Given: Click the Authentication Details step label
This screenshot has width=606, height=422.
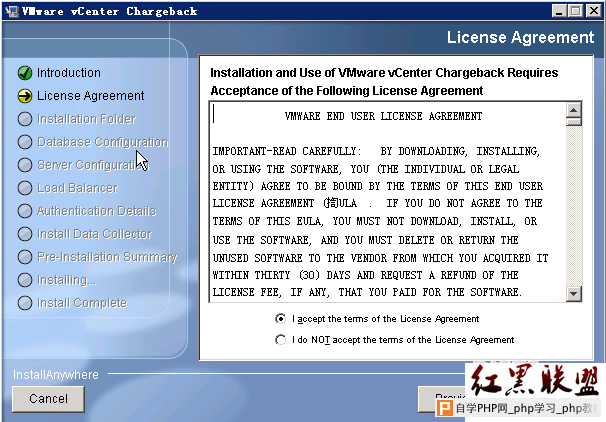Looking at the screenshot, I should pos(96,211).
